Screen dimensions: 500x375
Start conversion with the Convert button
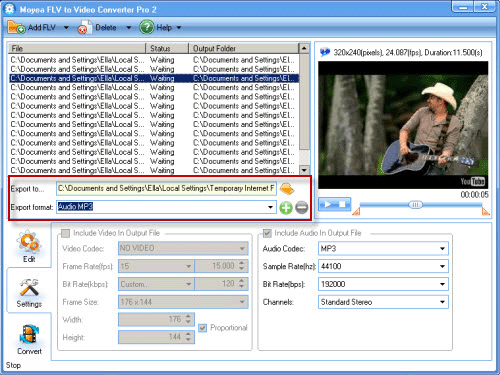[x=29, y=339]
